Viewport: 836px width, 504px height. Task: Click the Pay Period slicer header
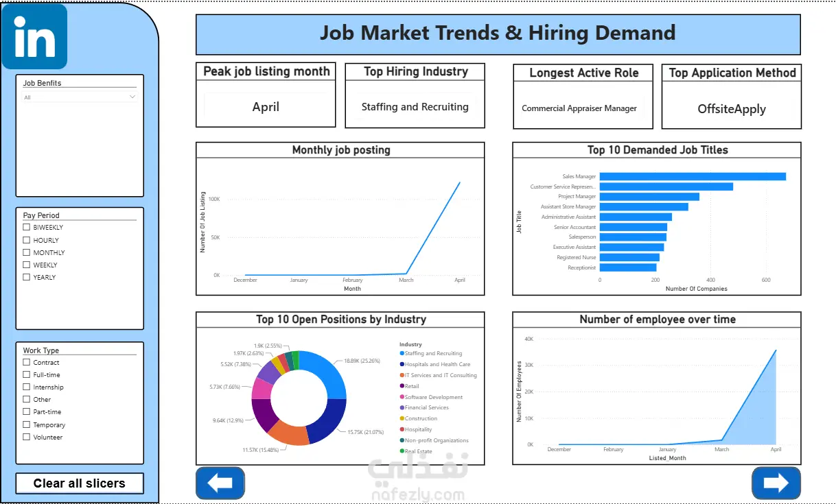41,215
